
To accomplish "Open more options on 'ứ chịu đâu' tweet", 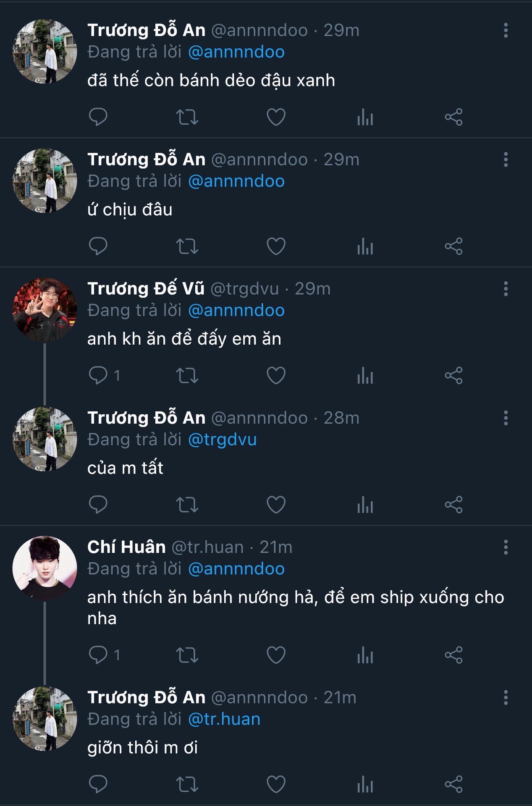I will 506,160.
